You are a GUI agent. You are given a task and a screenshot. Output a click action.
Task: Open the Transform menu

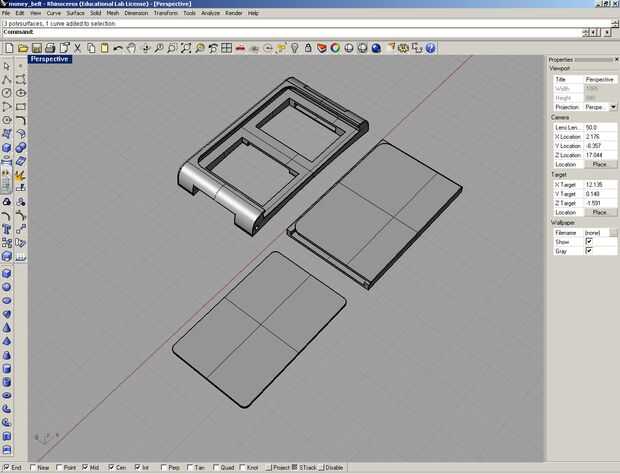tap(166, 13)
